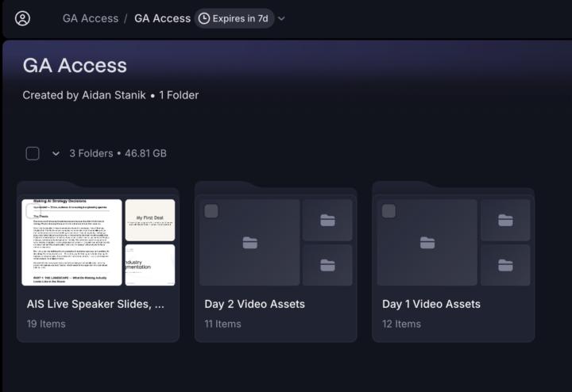
Task: Check the Day 1 Video Assets folder checkbox
Action: pos(388,211)
